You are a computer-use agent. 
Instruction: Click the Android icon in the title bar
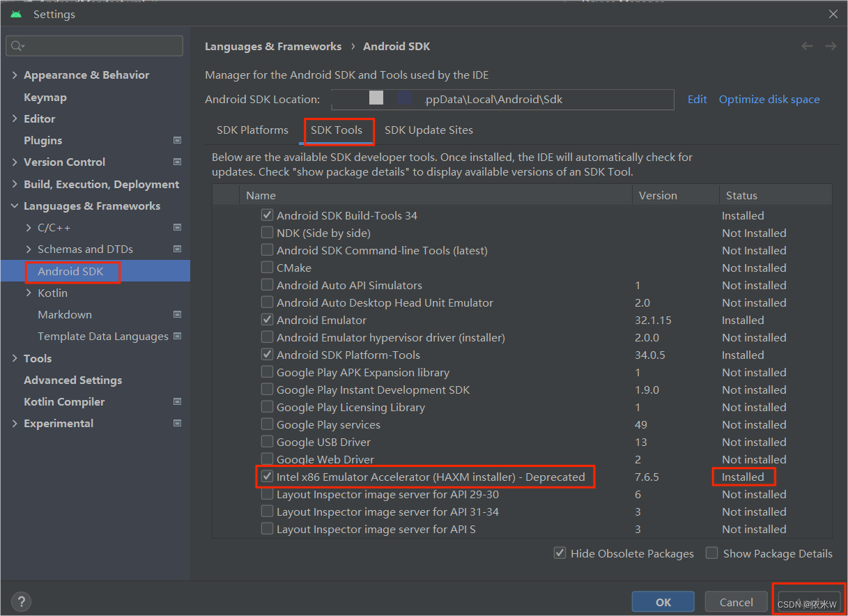[15, 13]
